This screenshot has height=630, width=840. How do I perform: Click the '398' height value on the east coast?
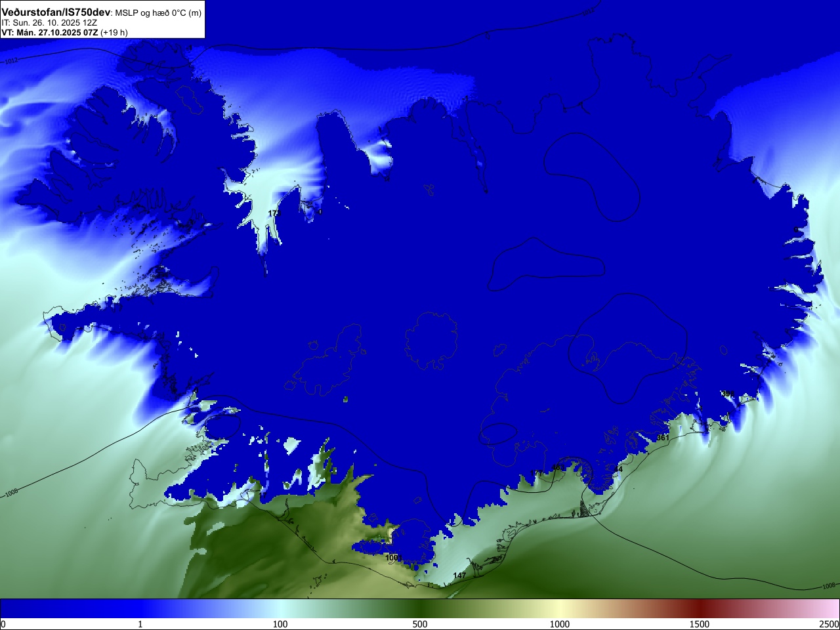coord(728,394)
